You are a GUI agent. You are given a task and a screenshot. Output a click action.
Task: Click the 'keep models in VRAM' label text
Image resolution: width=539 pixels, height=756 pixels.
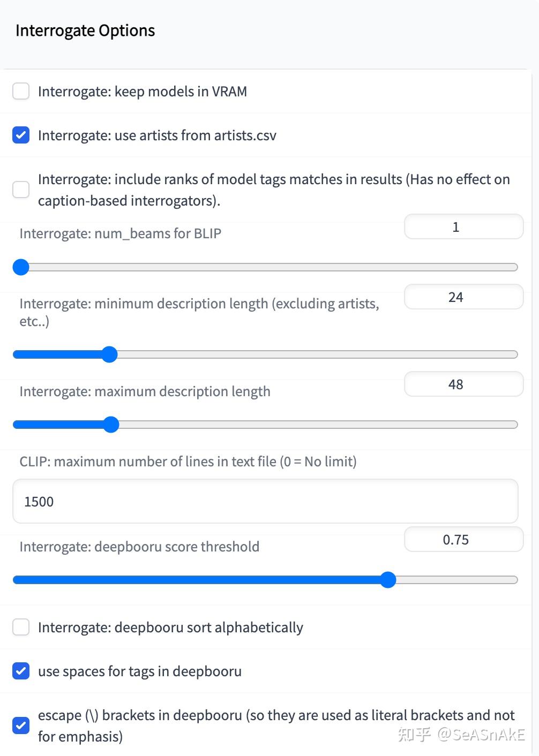143,92
